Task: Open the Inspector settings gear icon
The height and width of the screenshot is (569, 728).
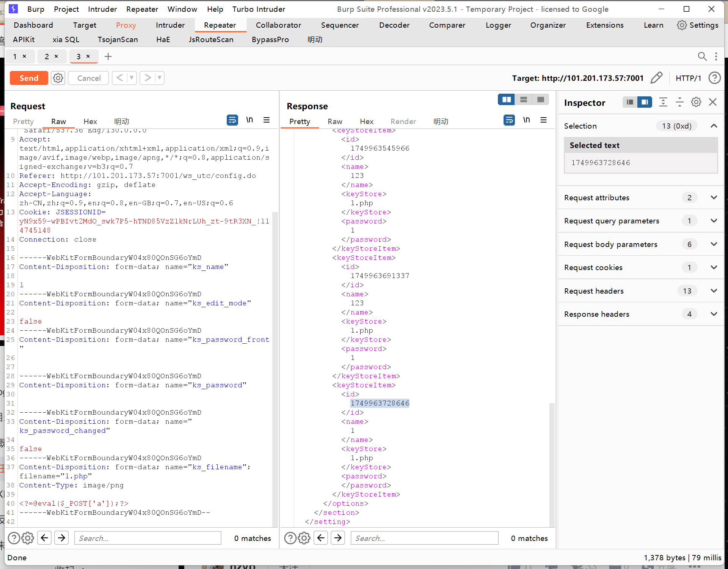Action: (x=696, y=102)
